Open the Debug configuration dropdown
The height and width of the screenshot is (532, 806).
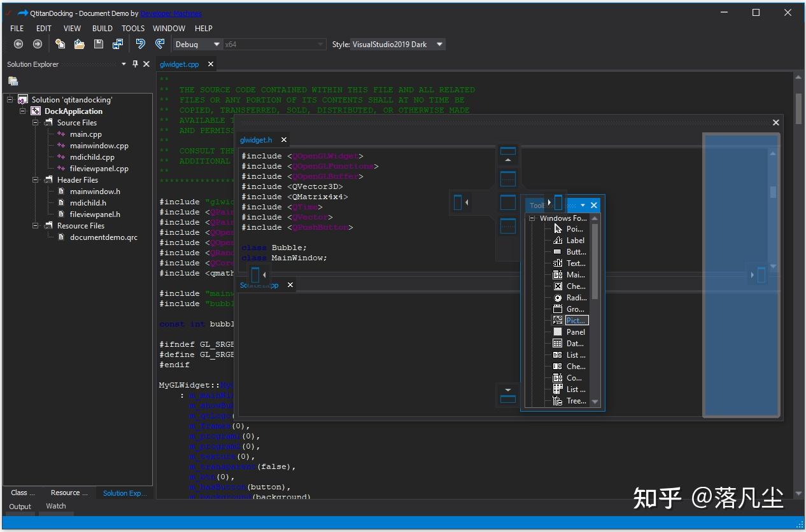[216, 44]
